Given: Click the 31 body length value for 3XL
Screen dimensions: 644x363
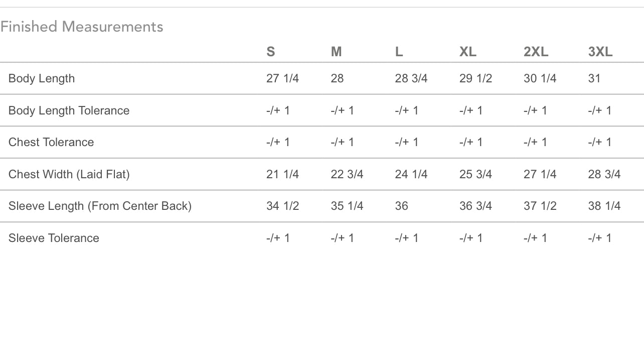Looking at the screenshot, I should (594, 78).
